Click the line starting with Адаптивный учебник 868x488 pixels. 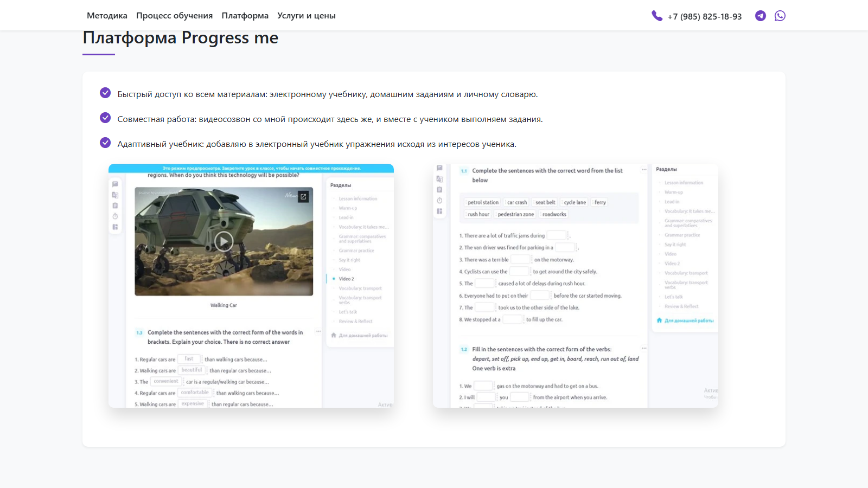(x=317, y=144)
